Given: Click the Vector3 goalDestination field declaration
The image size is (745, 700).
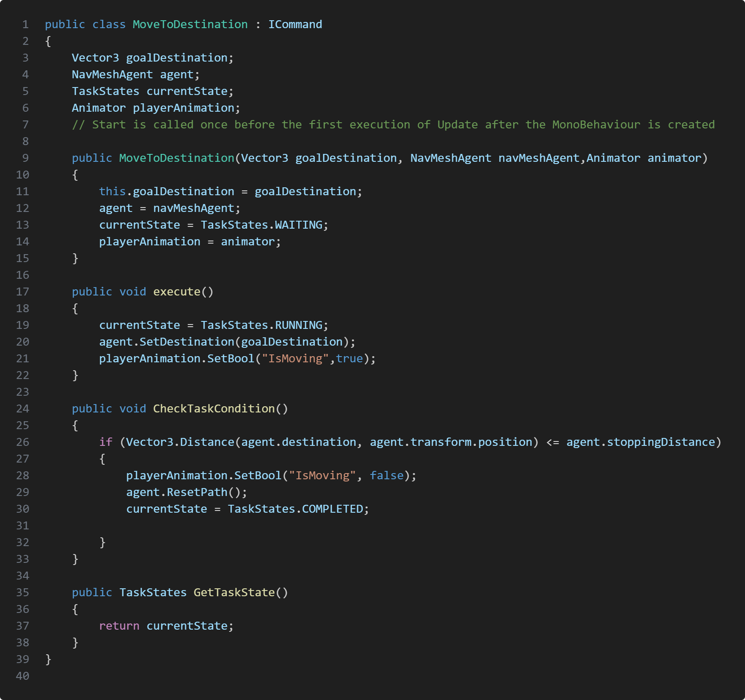Looking at the screenshot, I should coord(152,58).
